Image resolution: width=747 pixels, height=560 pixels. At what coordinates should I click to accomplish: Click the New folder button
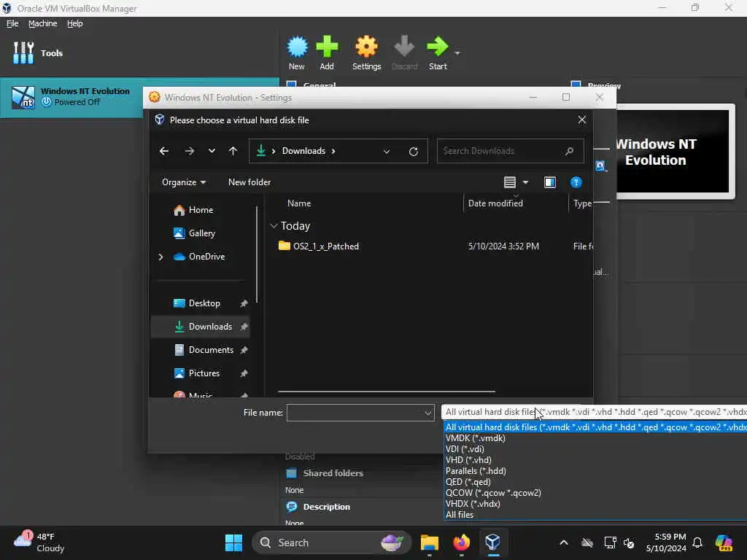[x=249, y=182]
